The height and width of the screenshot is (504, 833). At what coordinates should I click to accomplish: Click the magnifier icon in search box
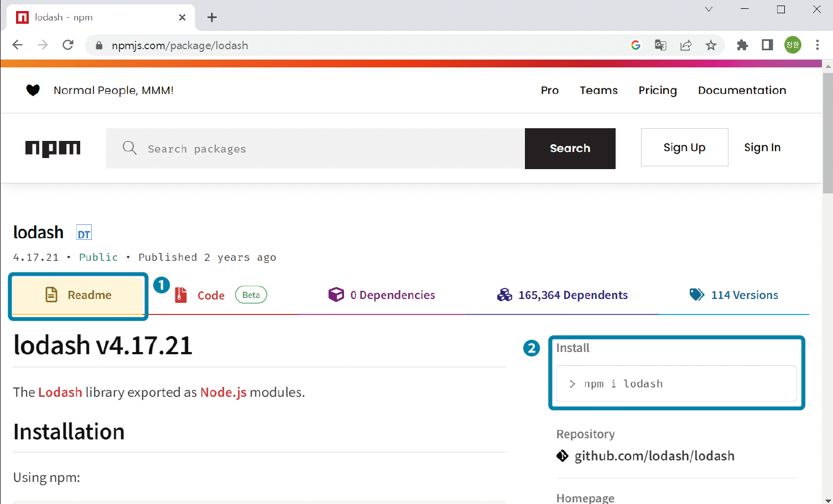[129, 148]
